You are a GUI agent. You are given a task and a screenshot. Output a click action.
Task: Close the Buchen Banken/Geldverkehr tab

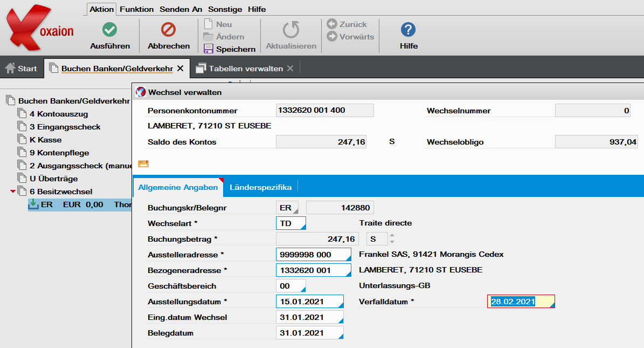(181, 69)
